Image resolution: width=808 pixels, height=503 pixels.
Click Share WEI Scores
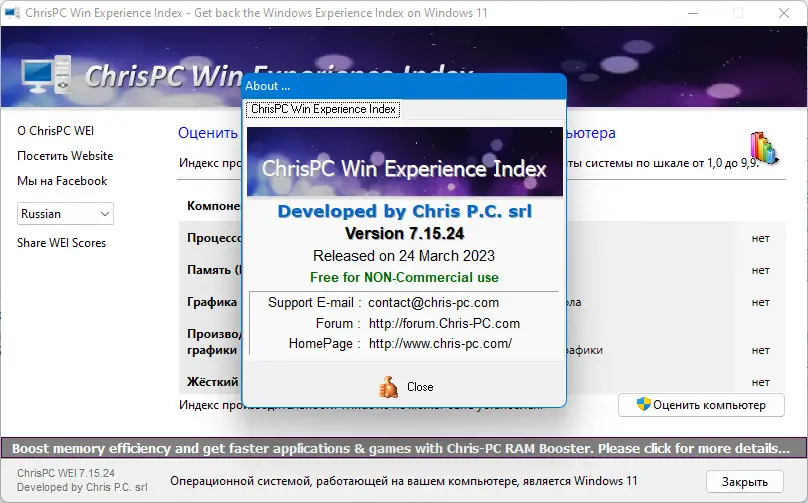61,243
